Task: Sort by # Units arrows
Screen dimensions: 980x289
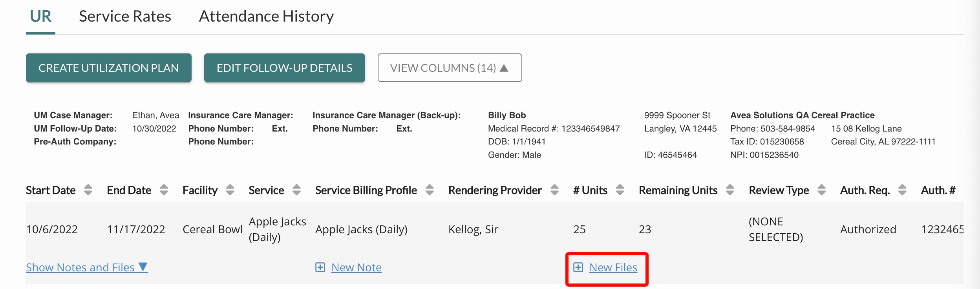Action: pos(620,190)
